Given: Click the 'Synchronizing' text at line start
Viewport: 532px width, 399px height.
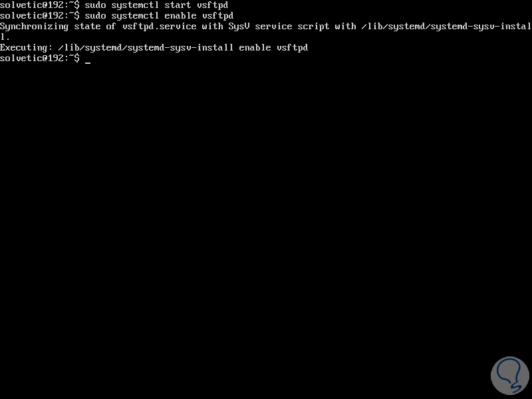Looking at the screenshot, I should tap(34, 27).
